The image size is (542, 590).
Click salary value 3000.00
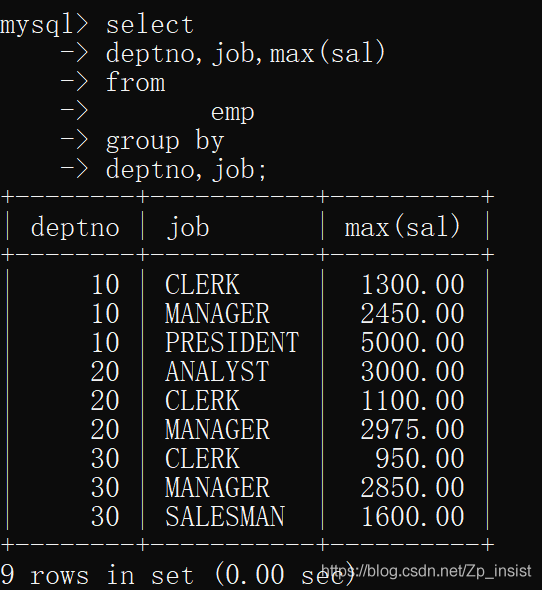coord(413,371)
